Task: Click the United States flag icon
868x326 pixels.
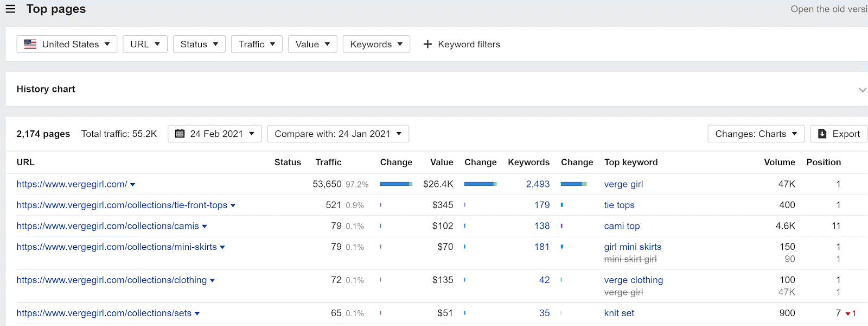Action: (x=30, y=44)
